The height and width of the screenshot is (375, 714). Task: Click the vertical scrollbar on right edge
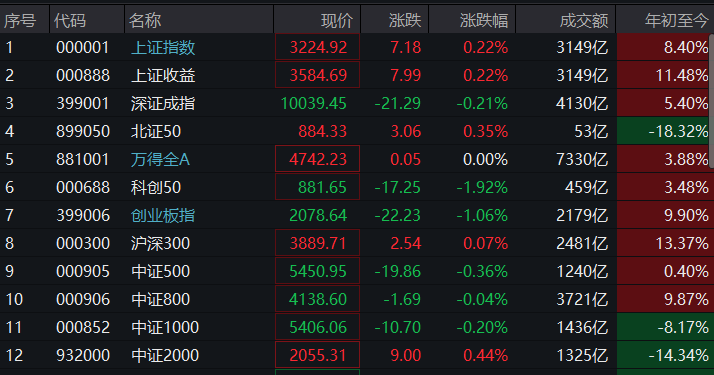tap(711, 101)
